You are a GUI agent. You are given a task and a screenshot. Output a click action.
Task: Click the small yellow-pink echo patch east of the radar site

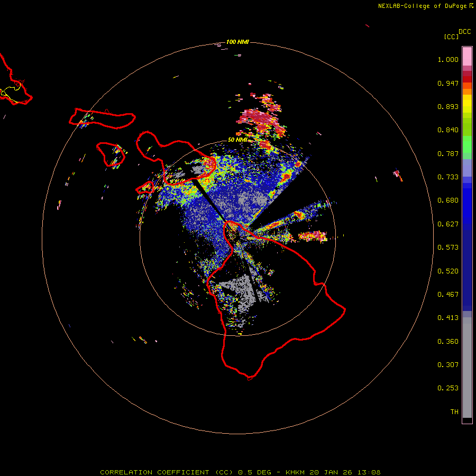click(x=313, y=236)
